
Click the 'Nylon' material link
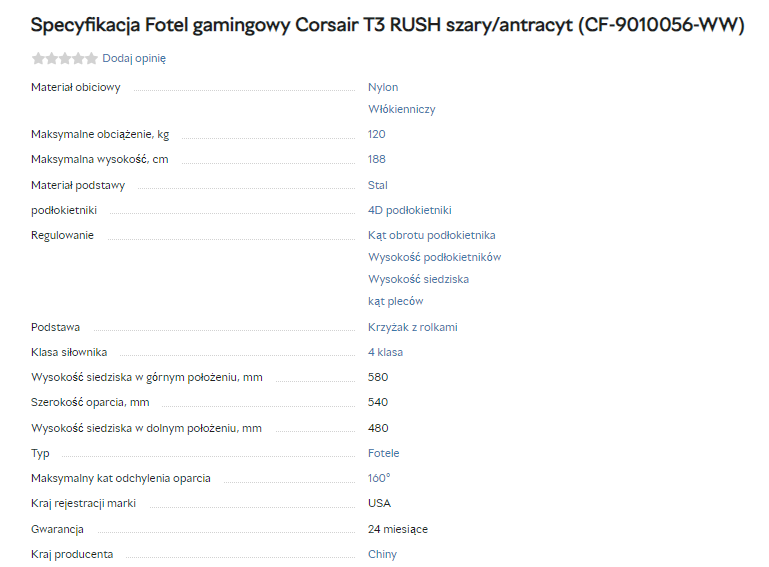click(383, 87)
